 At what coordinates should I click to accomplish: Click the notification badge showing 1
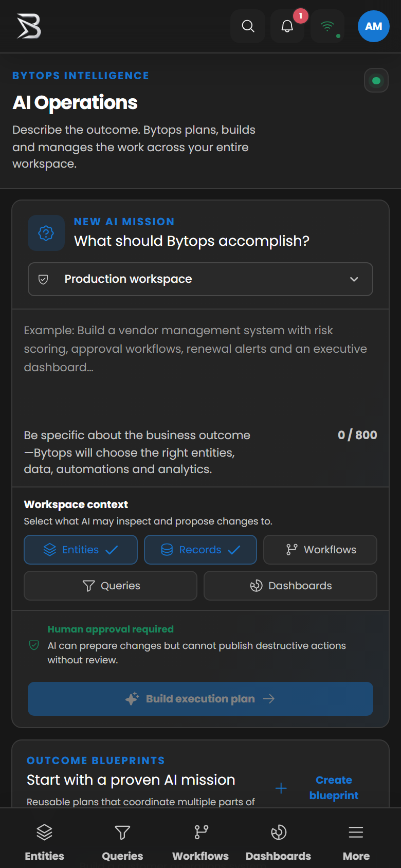pos(301,16)
